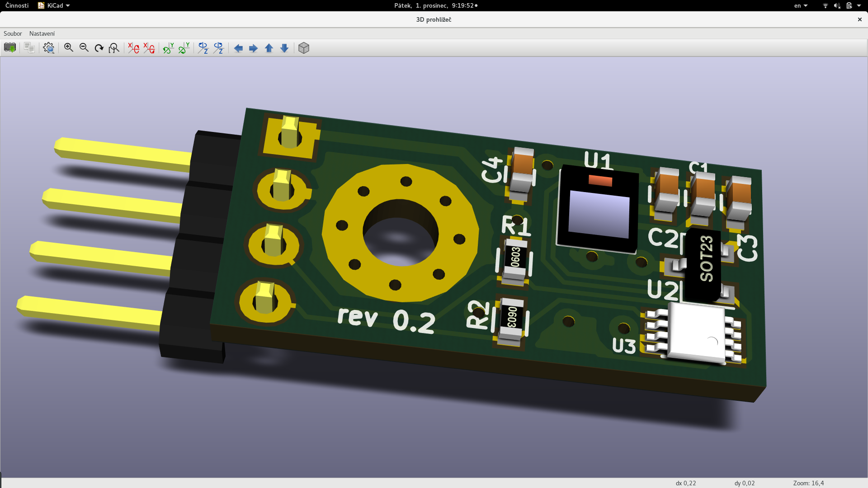Rotate Z clockwise, first blue icon

(x=203, y=48)
